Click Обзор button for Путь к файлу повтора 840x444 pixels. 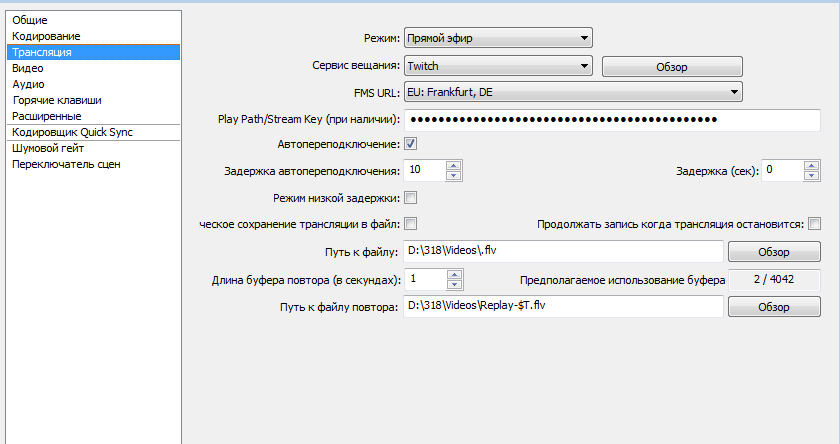[774, 307]
